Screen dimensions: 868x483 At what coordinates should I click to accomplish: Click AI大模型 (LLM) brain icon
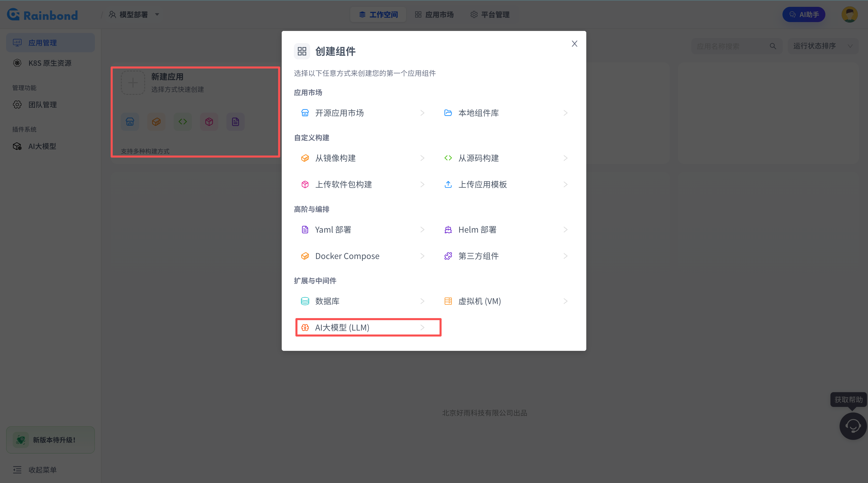tap(305, 327)
